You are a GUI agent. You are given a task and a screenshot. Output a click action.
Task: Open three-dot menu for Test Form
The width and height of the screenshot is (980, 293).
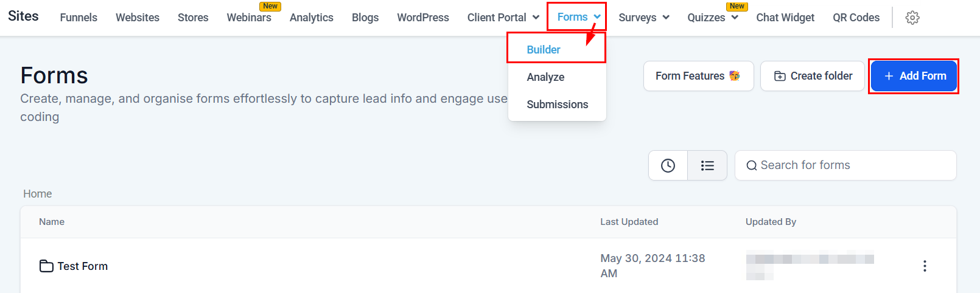point(925,266)
